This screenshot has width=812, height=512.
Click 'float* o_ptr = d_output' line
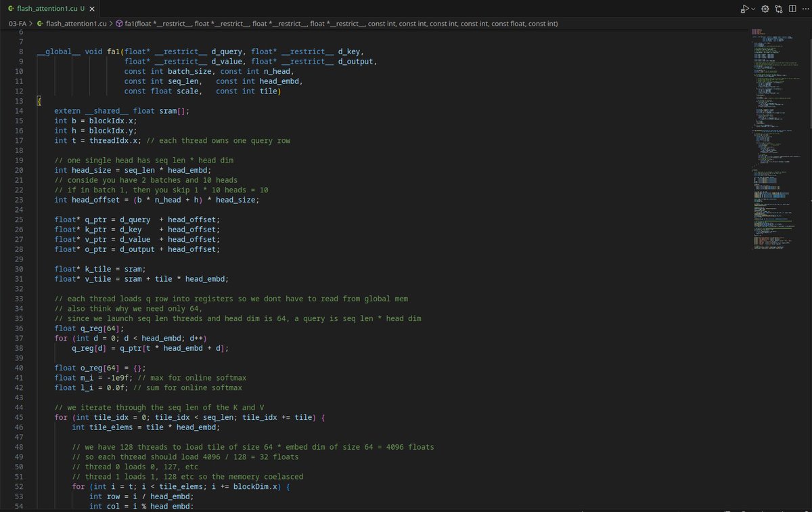point(137,249)
